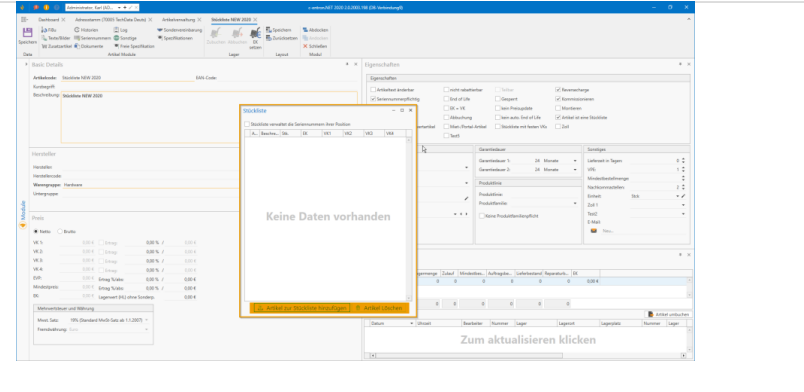Click the orange E-Mail envelope icon

point(594,231)
